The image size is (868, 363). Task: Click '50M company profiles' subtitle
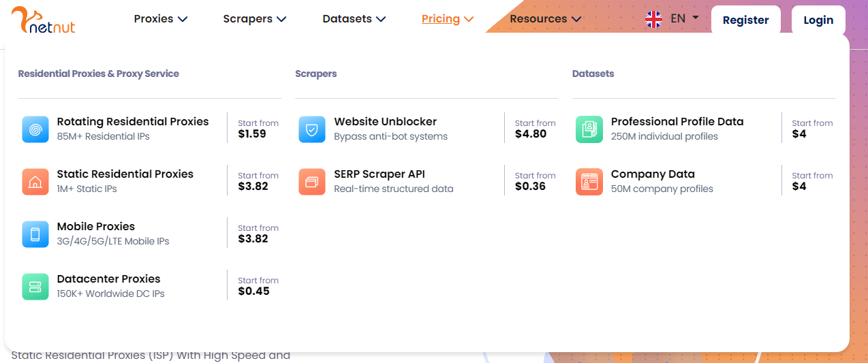[662, 189]
